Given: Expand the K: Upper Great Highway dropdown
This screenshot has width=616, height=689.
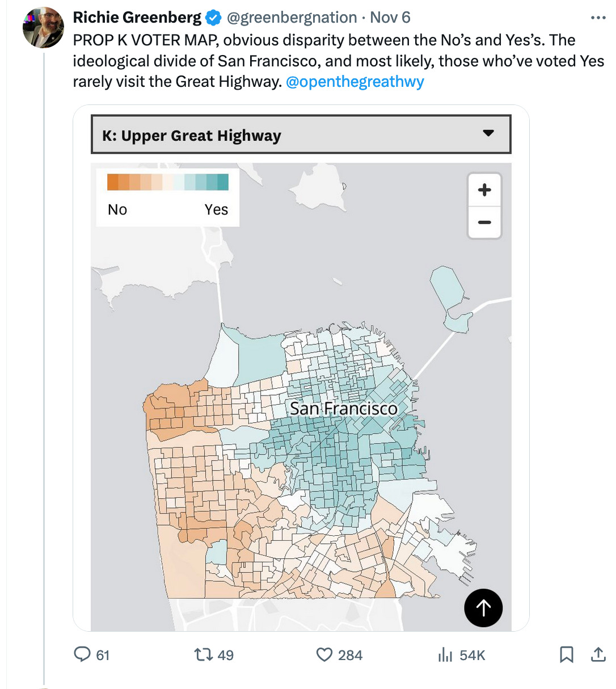Looking at the screenshot, I should (301, 135).
